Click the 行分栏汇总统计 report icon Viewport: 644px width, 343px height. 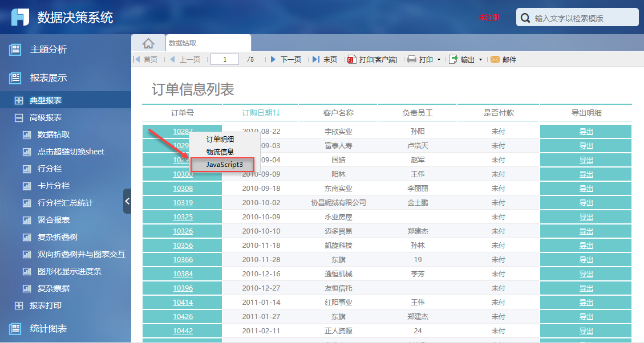pyautogui.click(x=27, y=203)
